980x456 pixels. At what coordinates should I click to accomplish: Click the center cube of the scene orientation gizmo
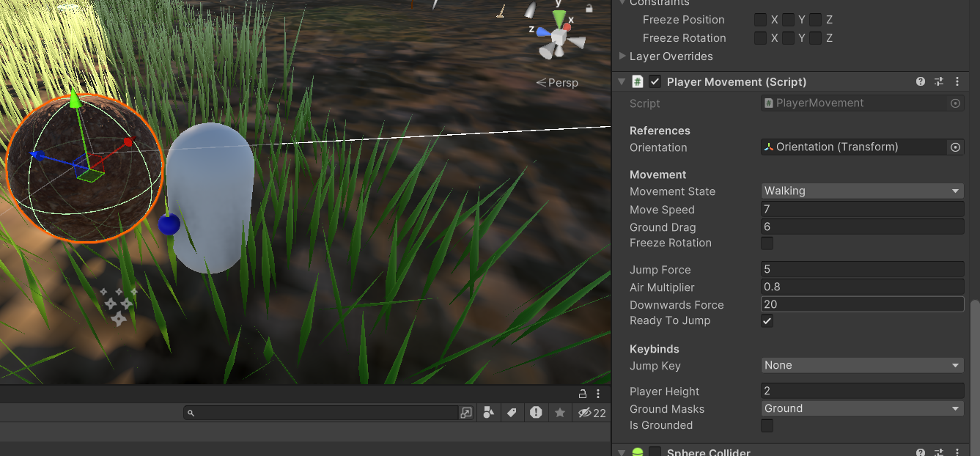click(x=559, y=36)
